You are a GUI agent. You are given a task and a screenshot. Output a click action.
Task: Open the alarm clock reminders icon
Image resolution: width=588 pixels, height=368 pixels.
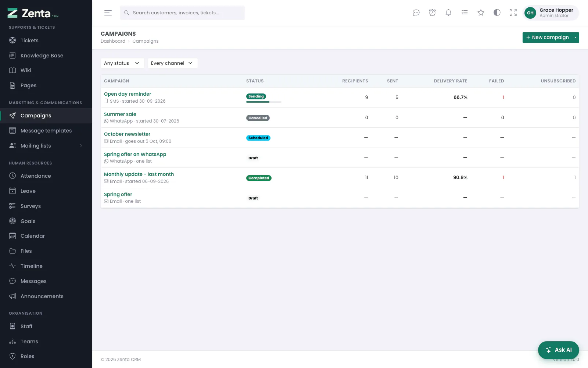[x=432, y=13]
